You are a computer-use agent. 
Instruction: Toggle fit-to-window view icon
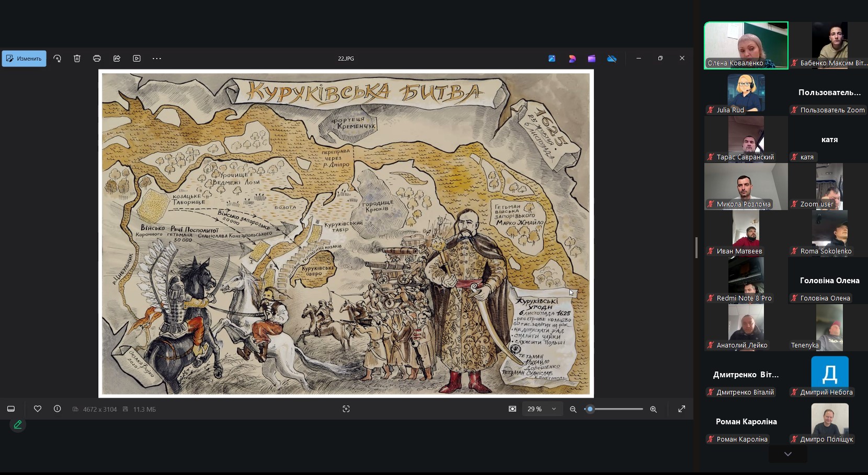click(512, 409)
